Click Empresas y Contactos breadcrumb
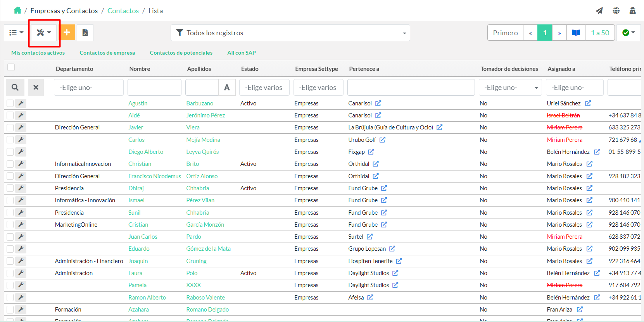644x322 pixels. pyautogui.click(x=64, y=11)
